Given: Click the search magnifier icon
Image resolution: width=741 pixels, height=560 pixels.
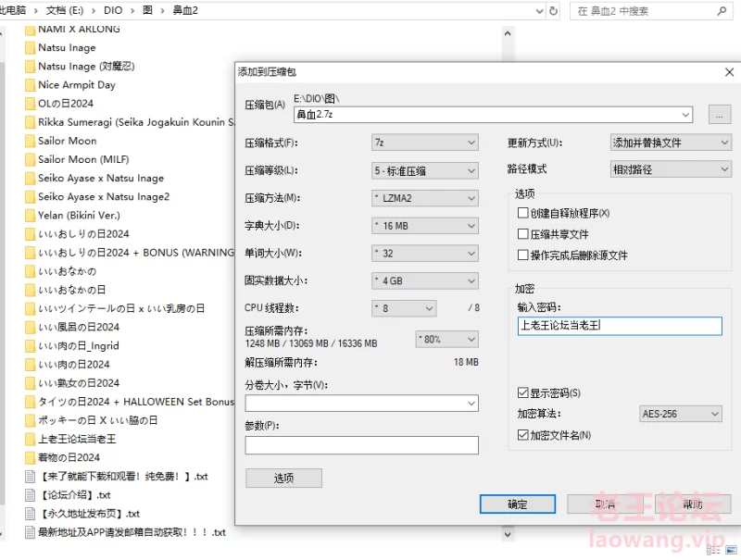Looking at the screenshot, I should click(x=722, y=10).
